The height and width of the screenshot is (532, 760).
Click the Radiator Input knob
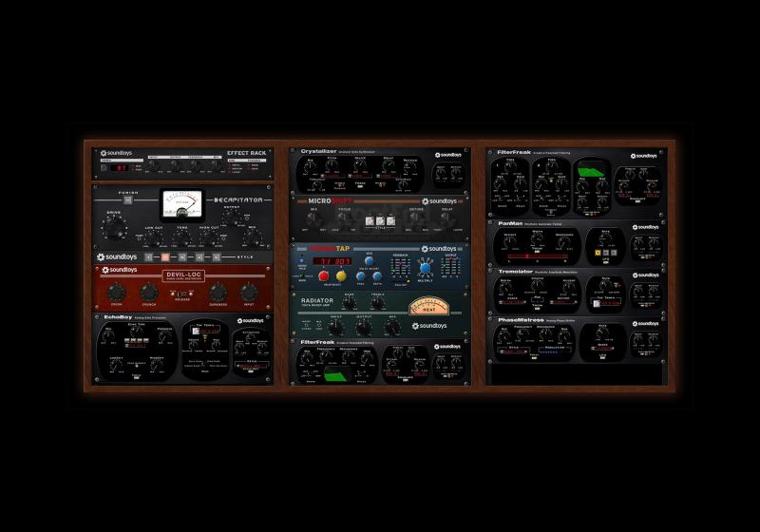coord(335,328)
